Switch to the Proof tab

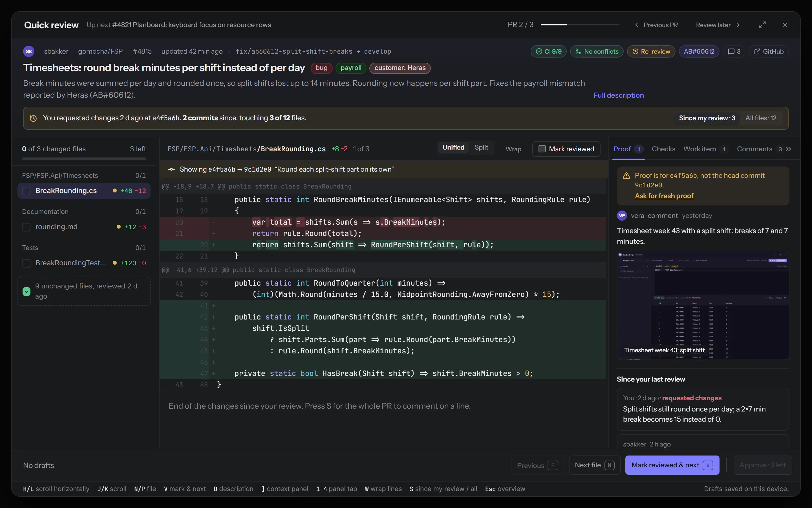click(x=628, y=149)
